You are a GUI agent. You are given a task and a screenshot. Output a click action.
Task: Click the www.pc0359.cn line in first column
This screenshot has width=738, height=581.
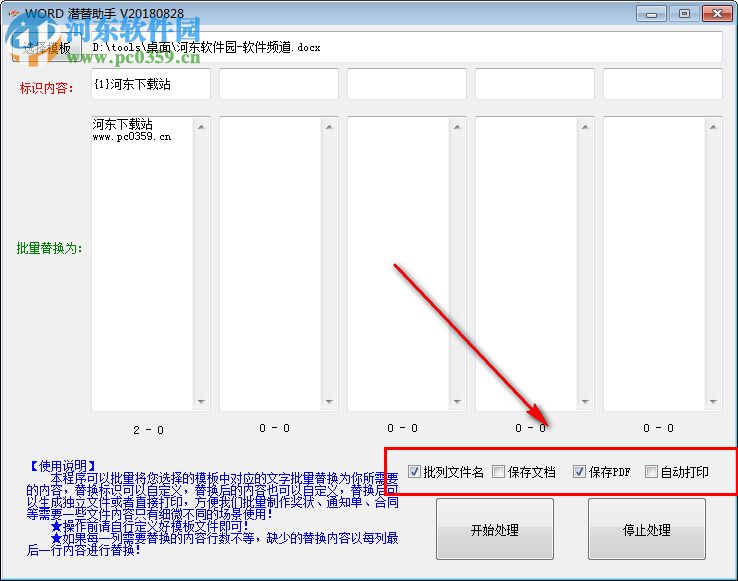132,137
